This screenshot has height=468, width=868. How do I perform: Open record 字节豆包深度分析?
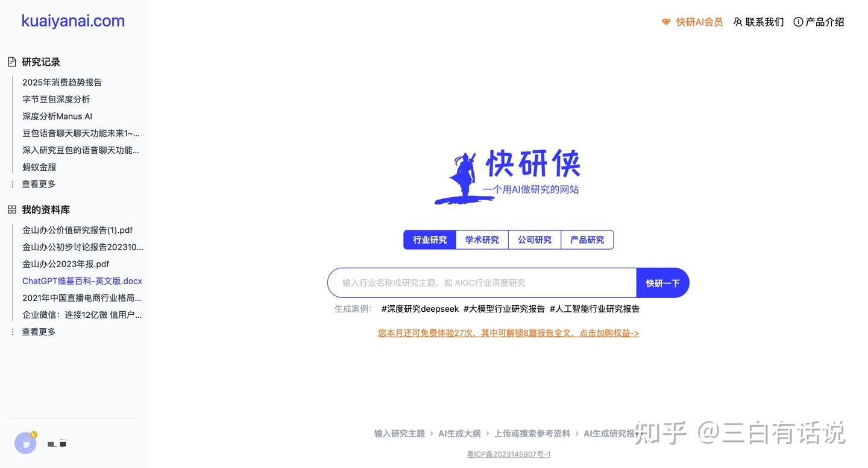56,99
